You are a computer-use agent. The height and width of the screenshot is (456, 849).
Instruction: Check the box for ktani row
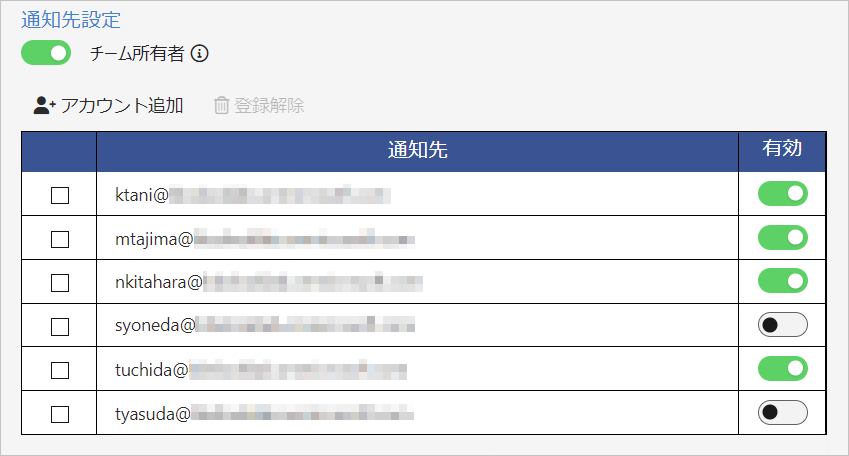coord(60,195)
